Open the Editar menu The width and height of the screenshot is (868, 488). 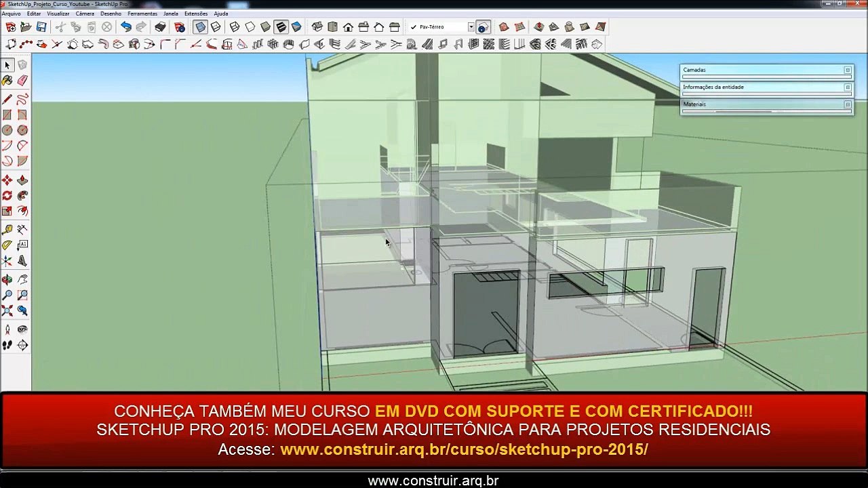coord(34,14)
